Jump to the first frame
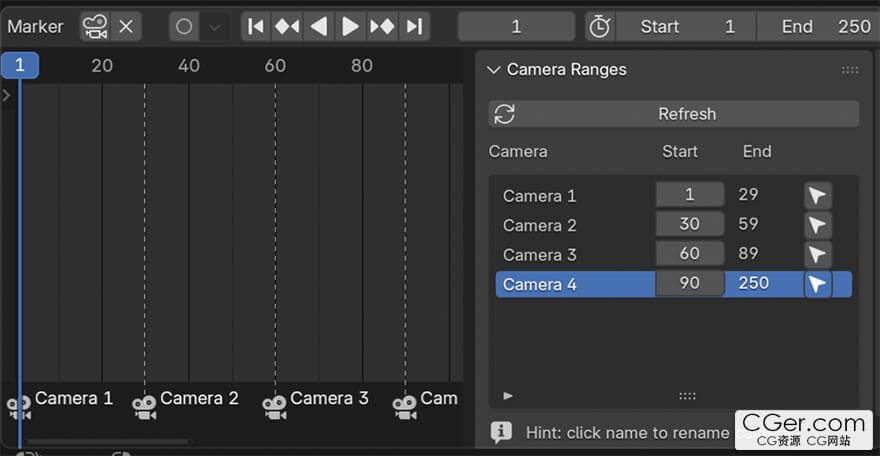The image size is (880, 456). 256,27
